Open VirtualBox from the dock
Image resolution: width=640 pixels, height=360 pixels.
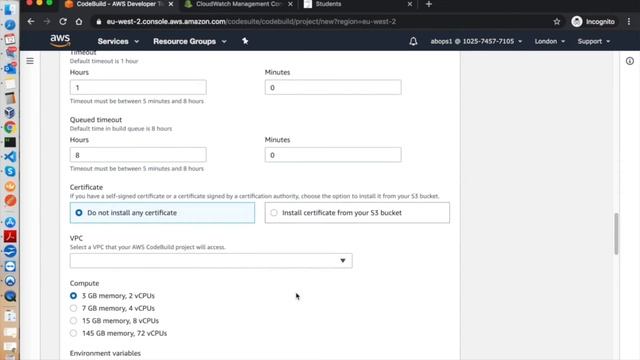coord(10,112)
